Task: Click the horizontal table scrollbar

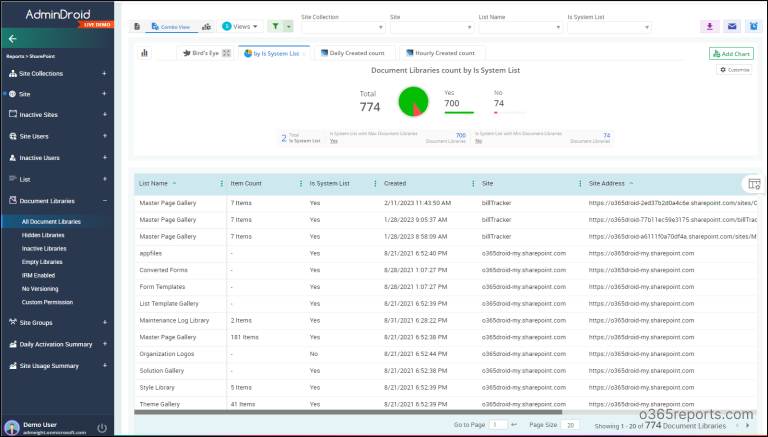Action: tap(348, 413)
